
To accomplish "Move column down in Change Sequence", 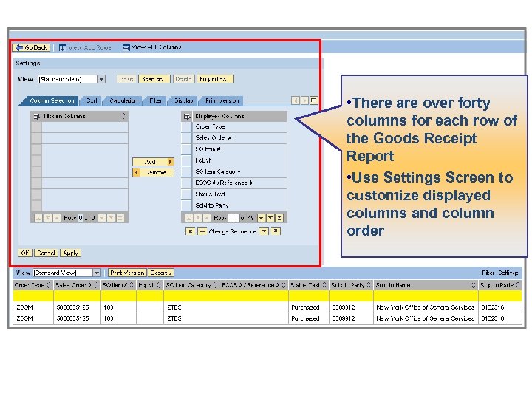I will point(264,231).
